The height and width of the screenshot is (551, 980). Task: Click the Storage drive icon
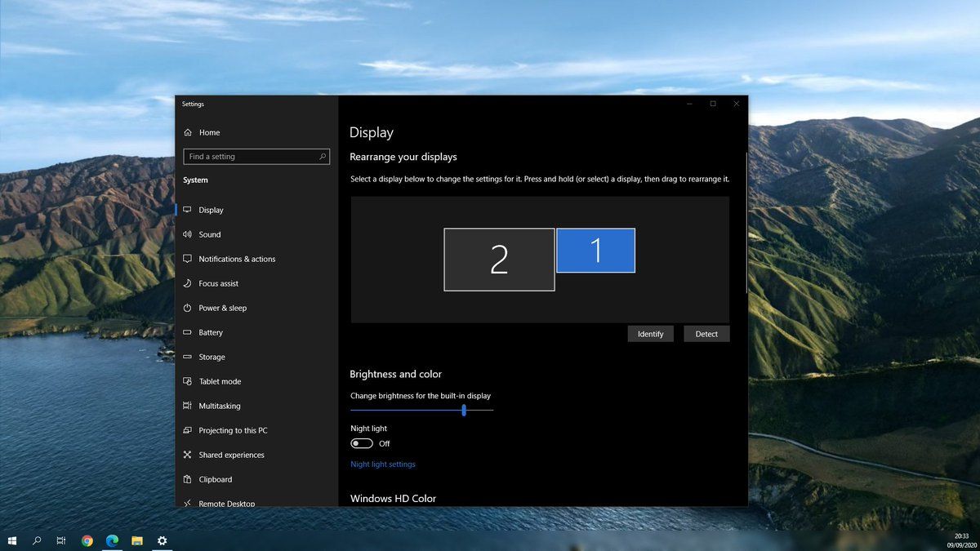(188, 357)
